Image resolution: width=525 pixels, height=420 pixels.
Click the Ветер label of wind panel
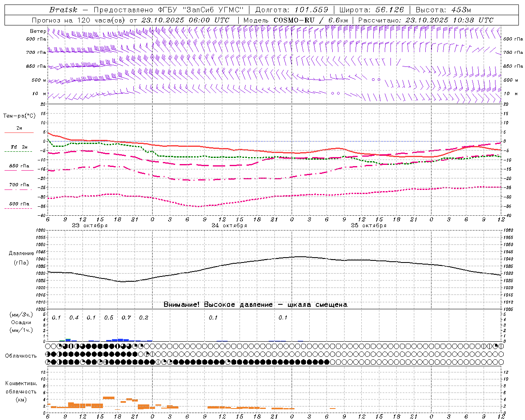point(38,31)
